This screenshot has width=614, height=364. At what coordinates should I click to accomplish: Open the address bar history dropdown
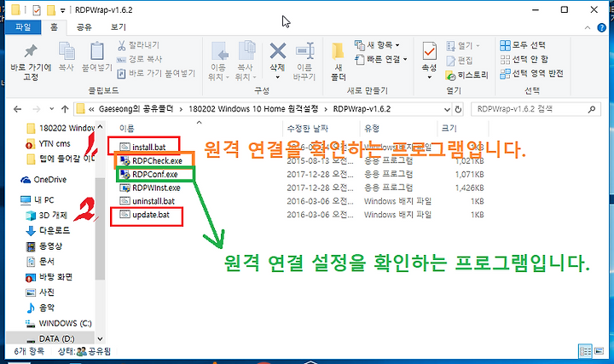[447, 110]
